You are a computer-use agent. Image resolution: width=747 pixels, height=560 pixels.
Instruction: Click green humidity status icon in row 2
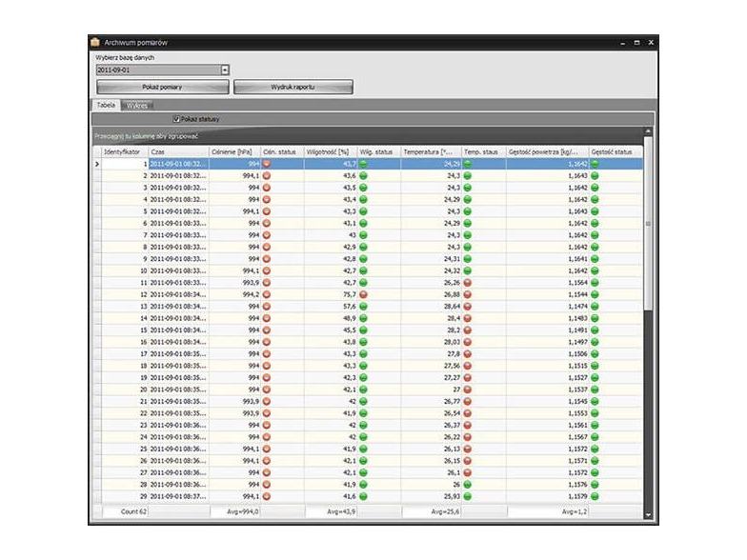(364, 175)
